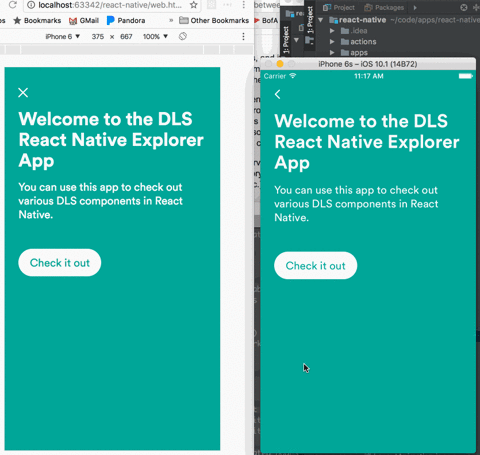Show hidden bookmarks with the chevron

[171, 20]
